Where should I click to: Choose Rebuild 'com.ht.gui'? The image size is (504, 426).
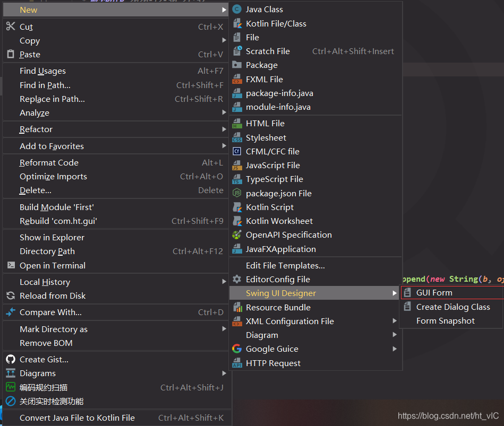tap(116, 221)
